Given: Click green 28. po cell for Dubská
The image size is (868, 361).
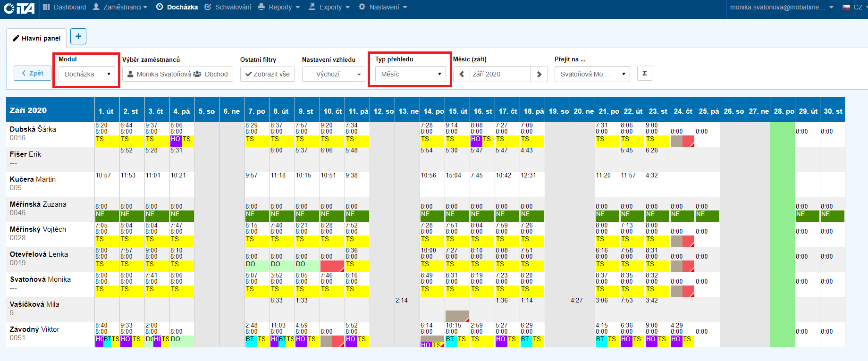Looking at the screenshot, I should click(782, 134).
